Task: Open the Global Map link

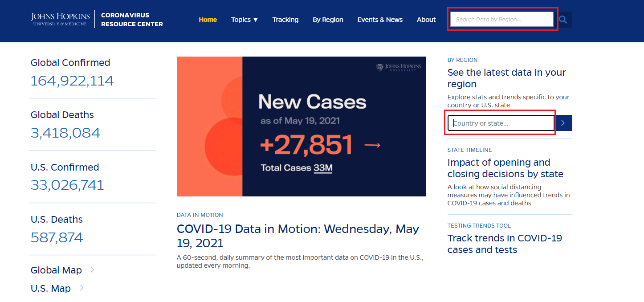Action: click(56, 270)
